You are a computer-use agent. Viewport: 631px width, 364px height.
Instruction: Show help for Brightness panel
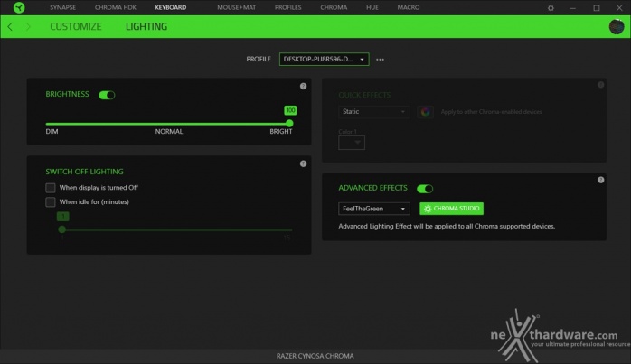pyautogui.click(x=303, y=86)
